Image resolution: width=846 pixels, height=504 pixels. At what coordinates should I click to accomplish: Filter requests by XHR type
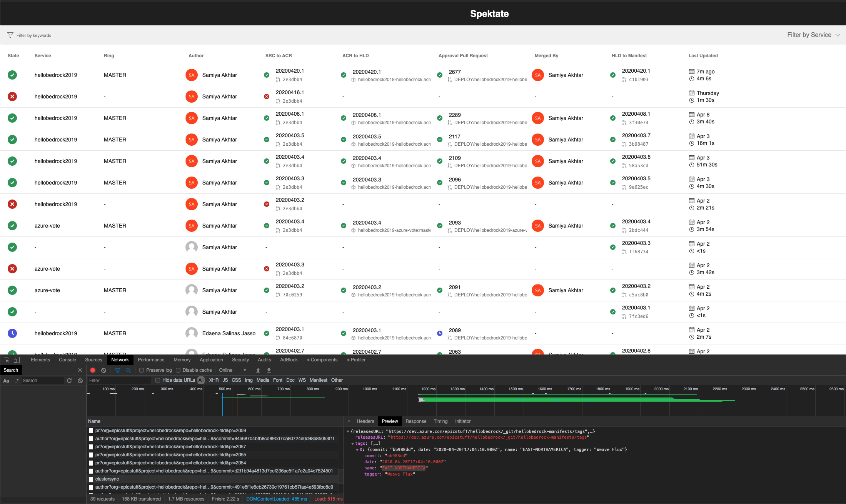pyautogui.click(x=214, y=380)
